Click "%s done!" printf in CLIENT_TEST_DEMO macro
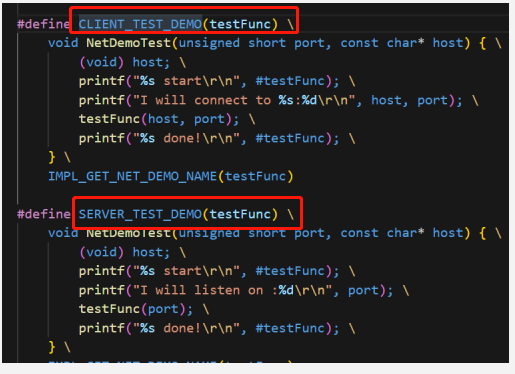The width and height of the screenshot is (515, 374). pos(209,138)
